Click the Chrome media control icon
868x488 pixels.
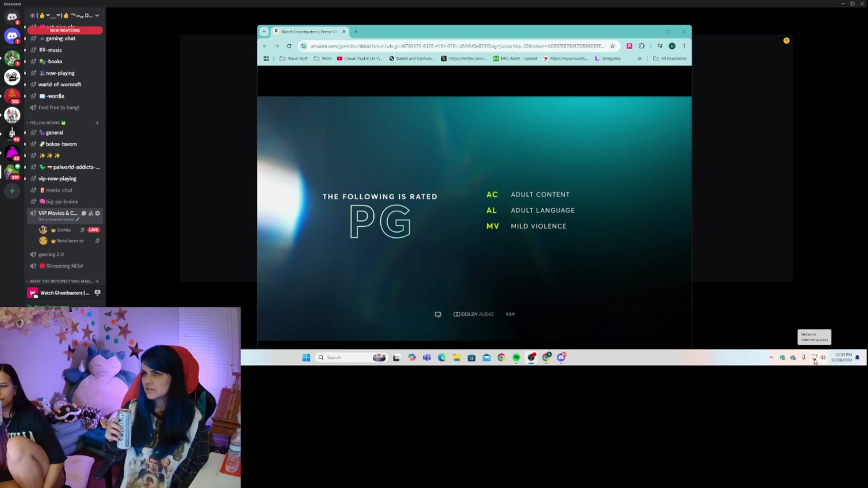tap(660, 46)
